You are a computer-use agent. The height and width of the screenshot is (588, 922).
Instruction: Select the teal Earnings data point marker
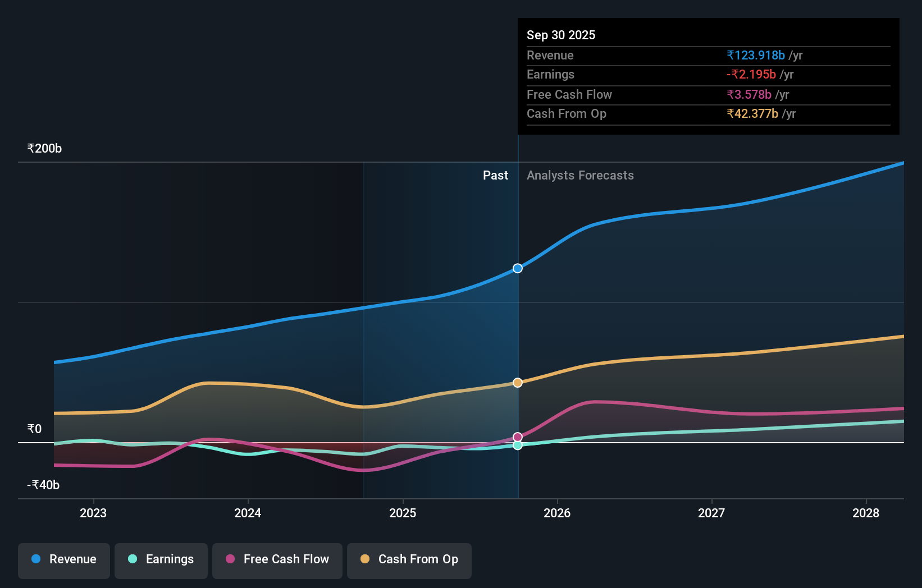(517, 445)
